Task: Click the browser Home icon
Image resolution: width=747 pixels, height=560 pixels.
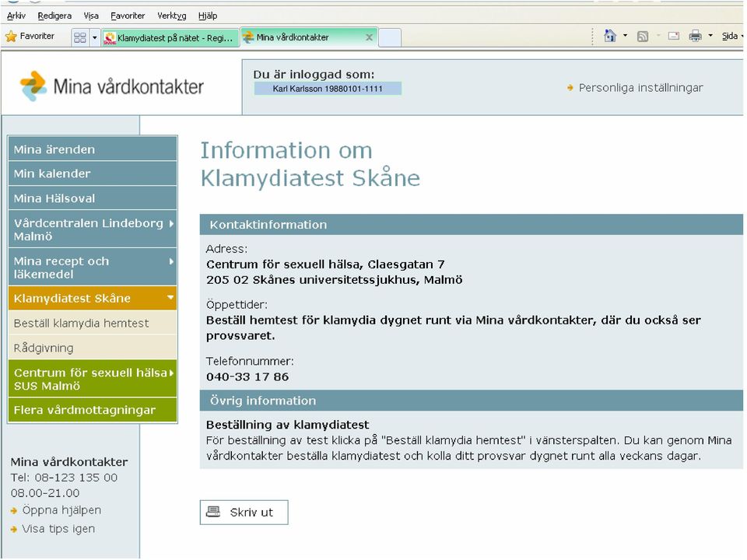Action: point(610,36)
